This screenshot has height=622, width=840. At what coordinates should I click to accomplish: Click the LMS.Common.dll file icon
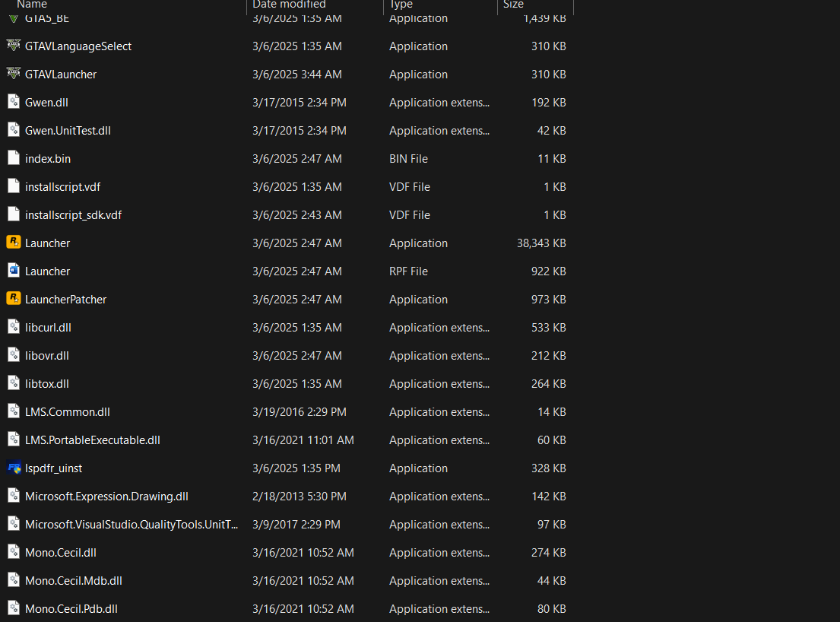tap(14, 411)
